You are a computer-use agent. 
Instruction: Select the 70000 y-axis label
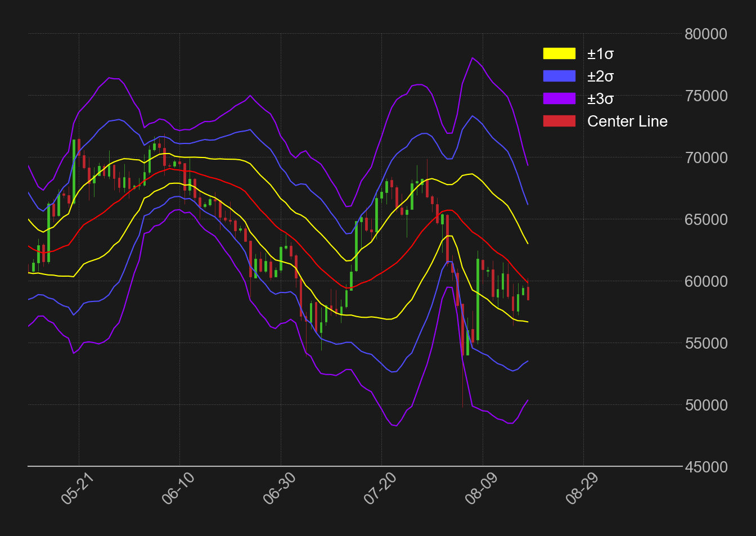point(706,158)
